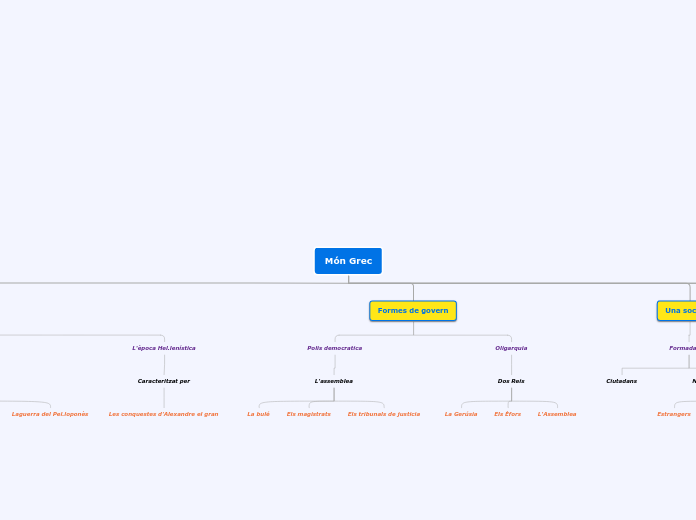696x520 pixels.
Task: Select the La bulé leaf
Action: tap(258, 414)
